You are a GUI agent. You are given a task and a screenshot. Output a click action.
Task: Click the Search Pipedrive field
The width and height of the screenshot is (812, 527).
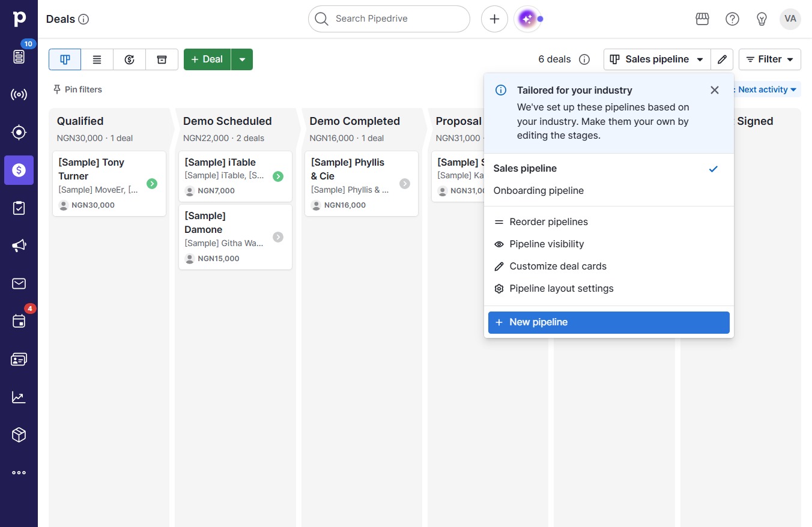pyautogui.click(x=389, y=19)
